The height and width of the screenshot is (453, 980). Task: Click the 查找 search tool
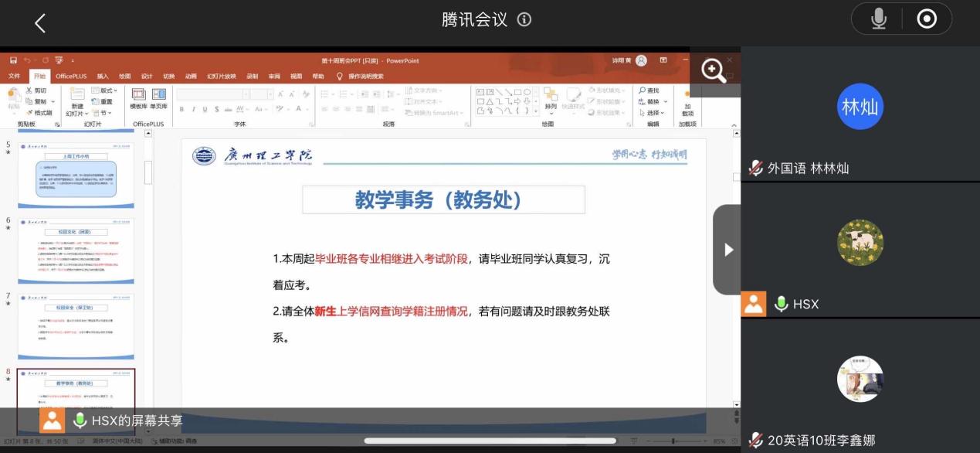(649, 90)
